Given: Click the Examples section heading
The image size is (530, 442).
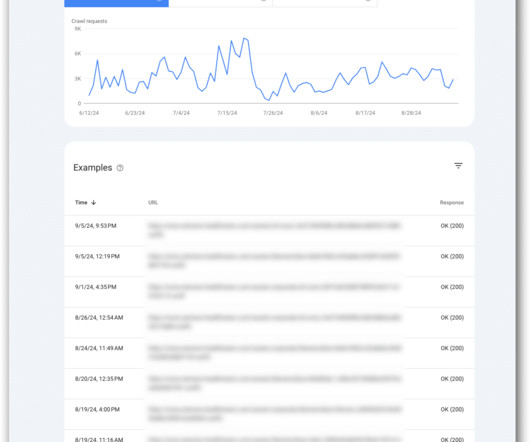Looking at the screenshot, I should click(93, 168).
